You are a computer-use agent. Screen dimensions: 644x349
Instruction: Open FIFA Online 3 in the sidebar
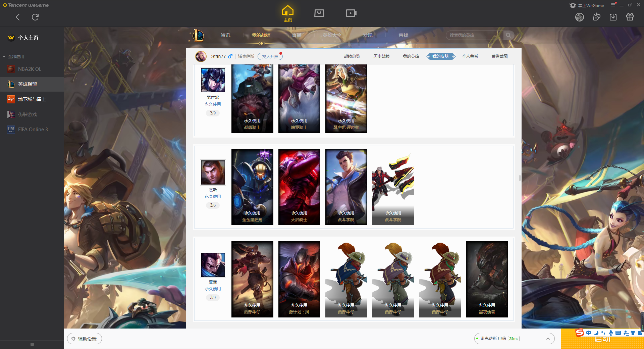tap(32, 130)
